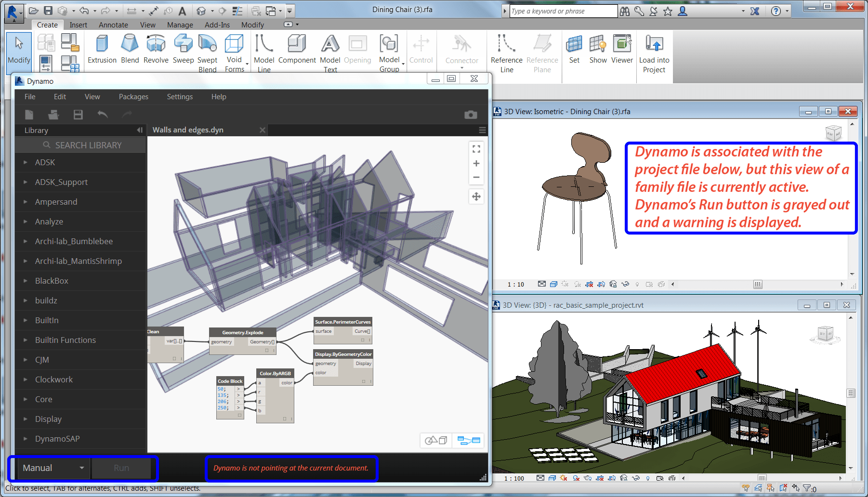
Task: Click the Set work plane tool
Action: pos(574,49)
